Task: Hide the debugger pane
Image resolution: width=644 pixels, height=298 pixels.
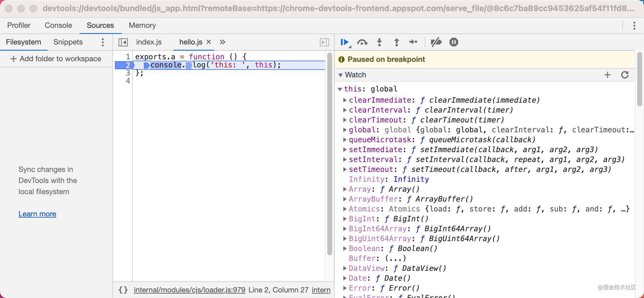Action: pyautogui.click(x=324, y=42)
